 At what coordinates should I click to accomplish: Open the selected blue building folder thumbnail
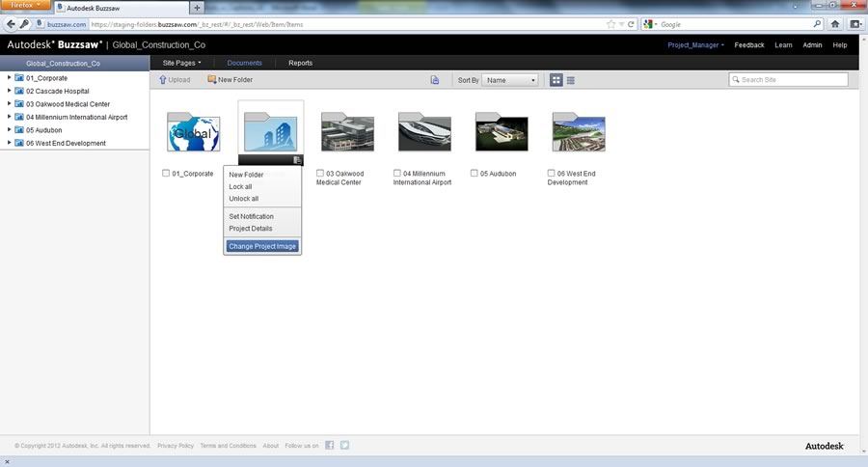271,132
